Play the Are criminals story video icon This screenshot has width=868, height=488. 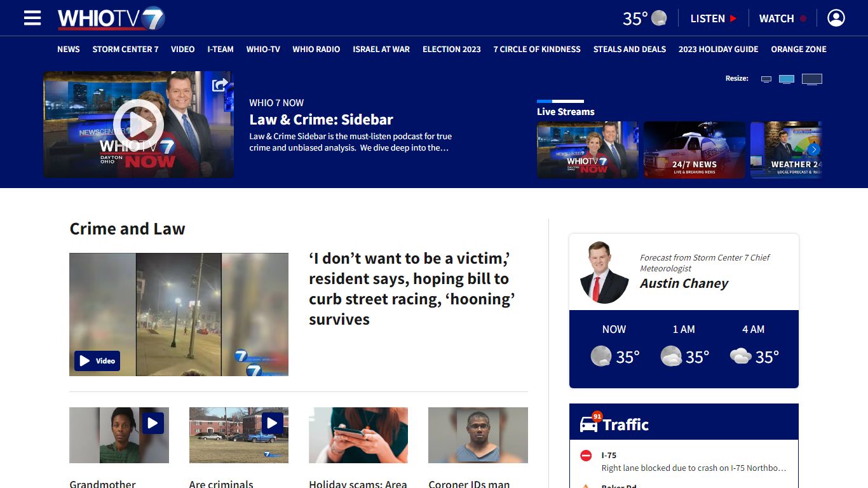272,423
